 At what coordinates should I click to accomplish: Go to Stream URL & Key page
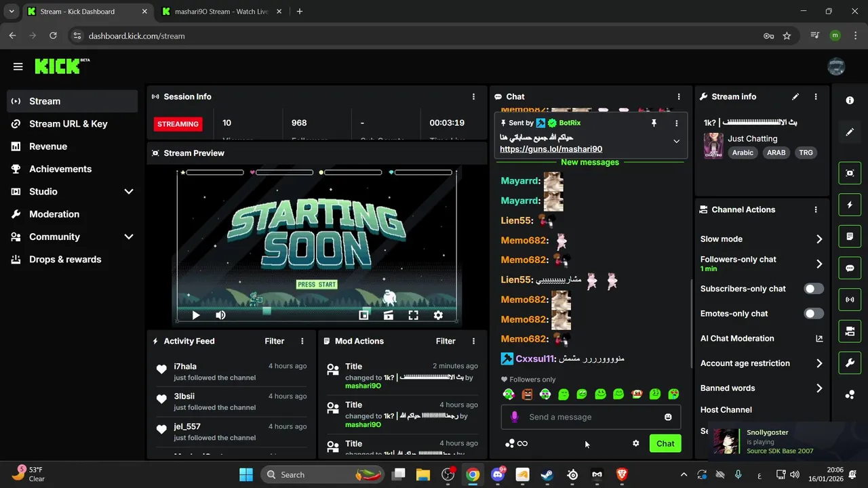tap(73, 124)
